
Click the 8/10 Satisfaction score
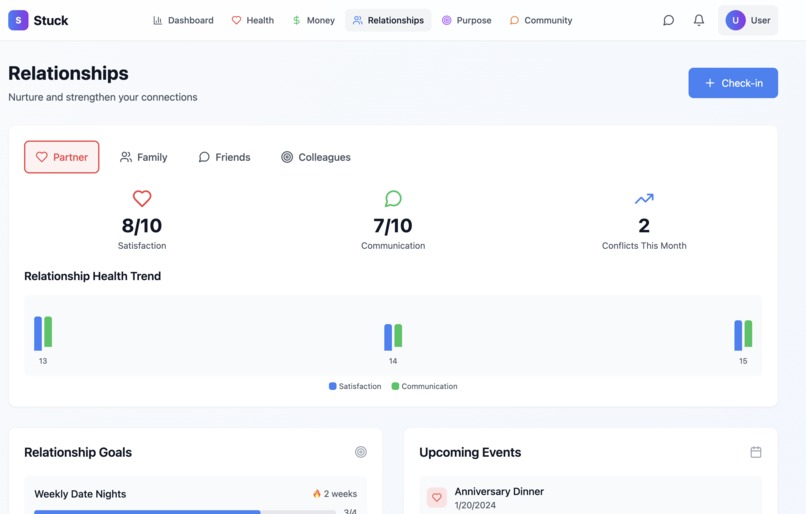click(x=142, y=226)
